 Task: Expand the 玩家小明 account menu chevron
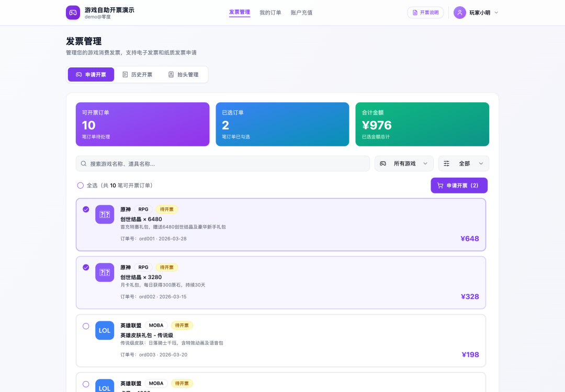496,13
